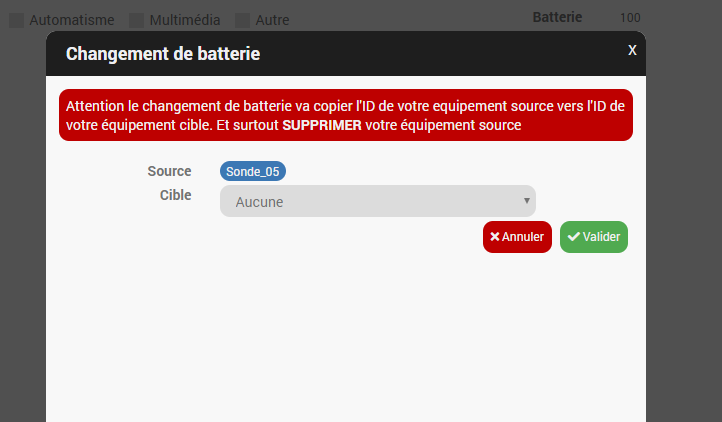
Task: Click the Batterie label behind the dialog
Action: [557, 18]
